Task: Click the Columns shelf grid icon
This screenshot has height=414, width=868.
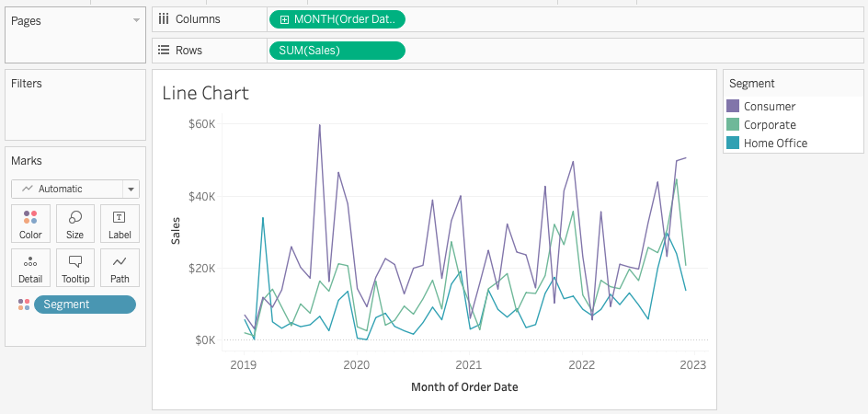Action: pyautogui.click(x=164, y=18)
